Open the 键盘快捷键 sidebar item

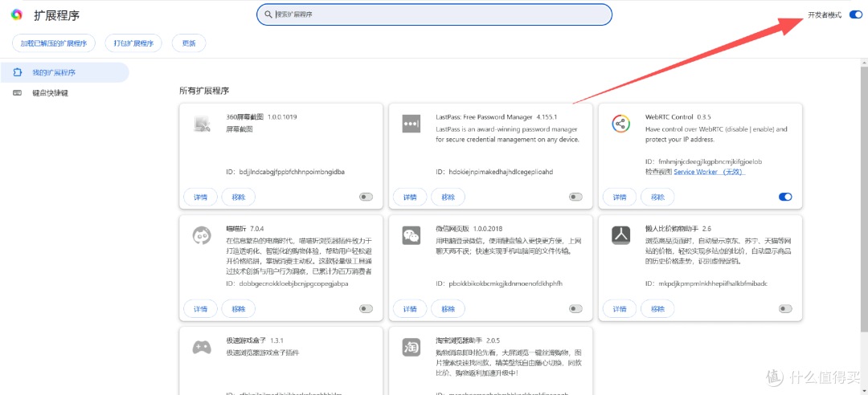point(64,93)
